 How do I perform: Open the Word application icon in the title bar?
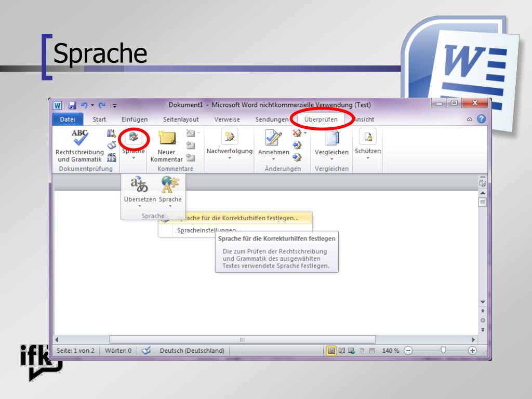click(x=57, y=105)
